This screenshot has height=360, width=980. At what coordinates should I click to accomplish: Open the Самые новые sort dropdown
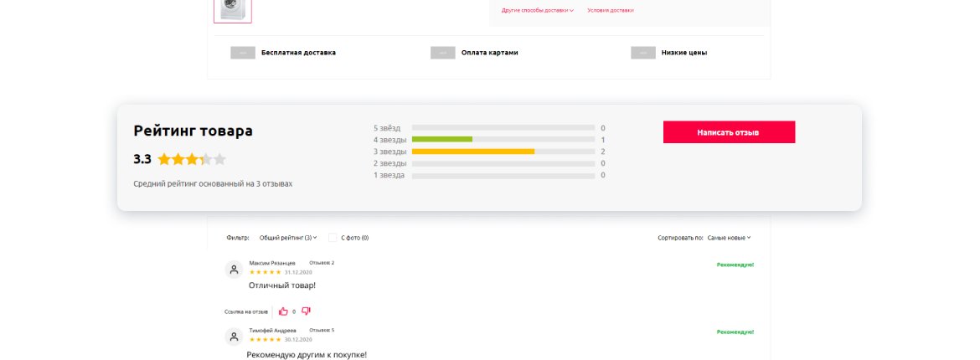(x=729, y=238)
